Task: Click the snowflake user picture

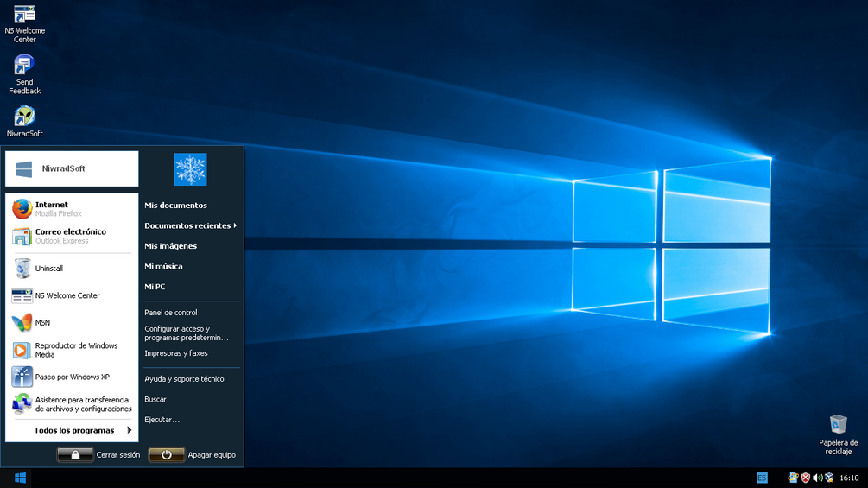Action: 190,169
